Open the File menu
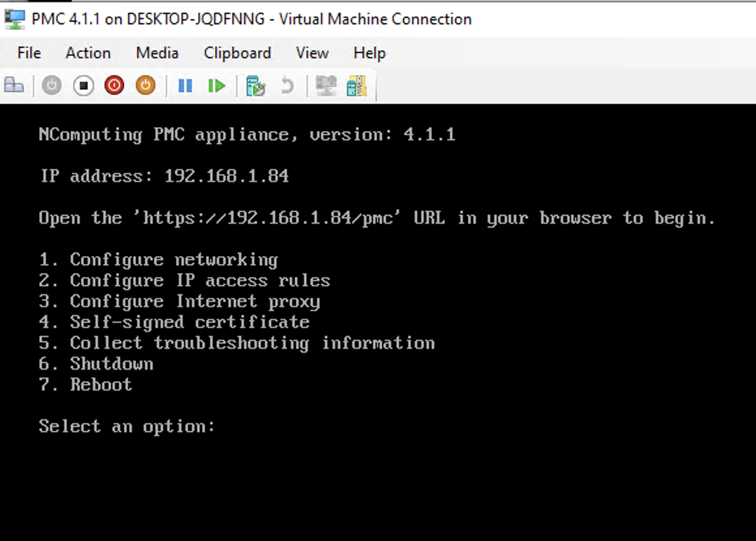756x541 pixels. [29, 53]
